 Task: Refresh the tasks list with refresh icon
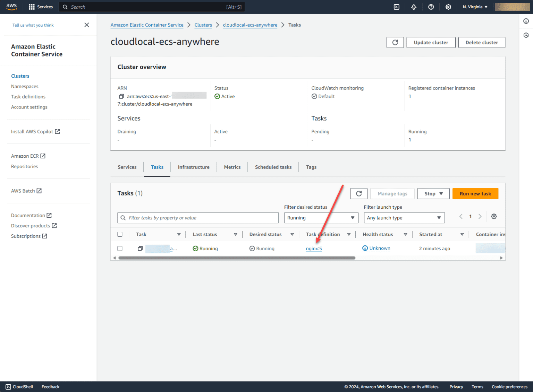(x=359, y=194)
